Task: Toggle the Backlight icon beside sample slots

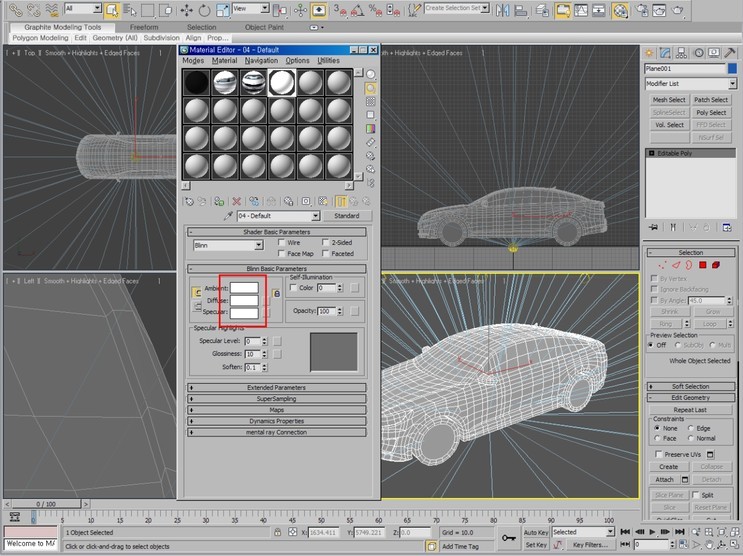Action: click(371, 88)
